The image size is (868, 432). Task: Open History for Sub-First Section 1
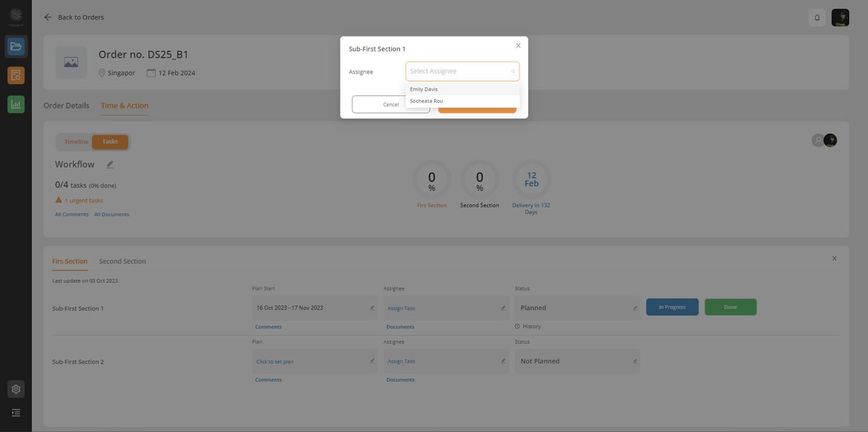click(528, 327)
